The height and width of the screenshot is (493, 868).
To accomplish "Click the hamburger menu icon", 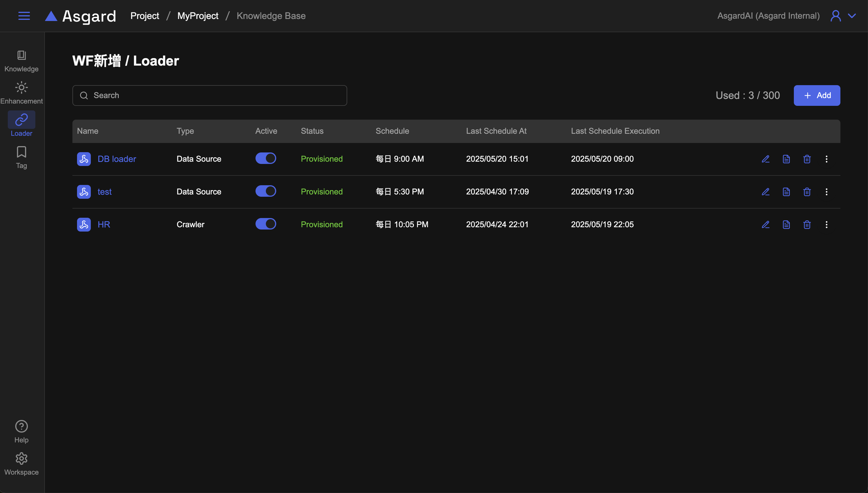I will click(24, 16).
